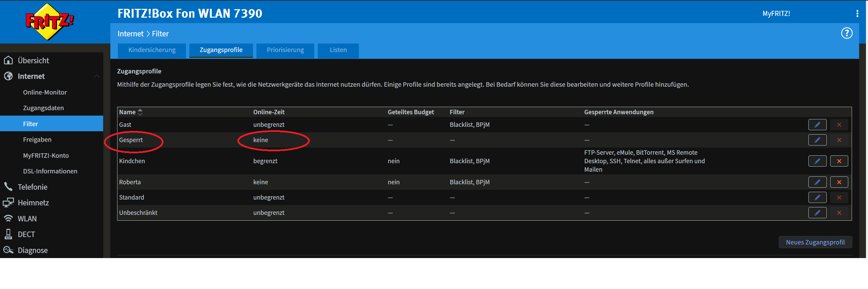Open the help question mark icon
The image size is (868, 289).
pos(847,33)
